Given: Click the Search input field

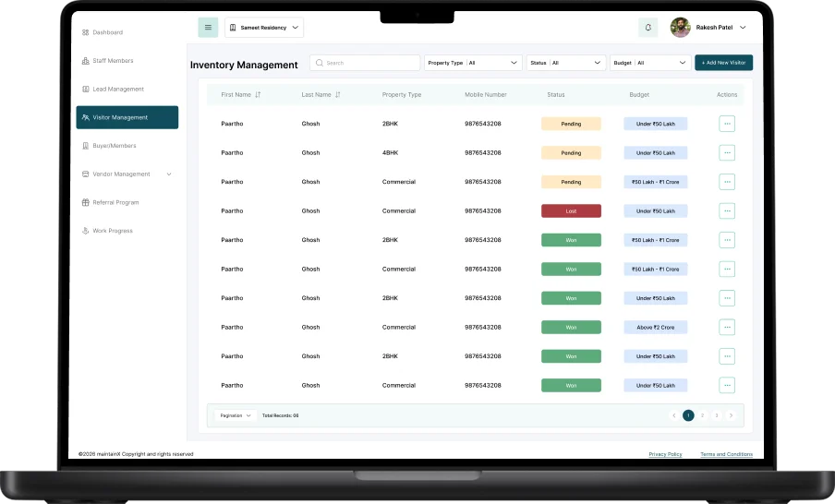Looking at the screenshot, I should (x=365, y=63).
